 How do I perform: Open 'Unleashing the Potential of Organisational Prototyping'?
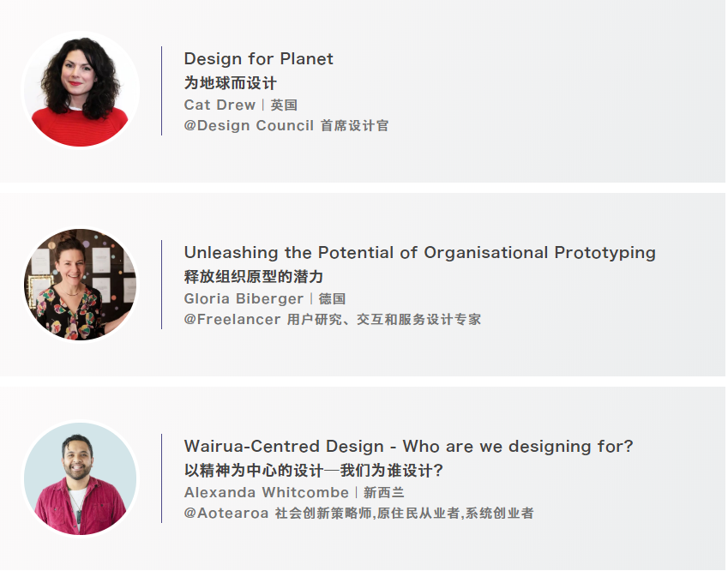tap(419, 253)
